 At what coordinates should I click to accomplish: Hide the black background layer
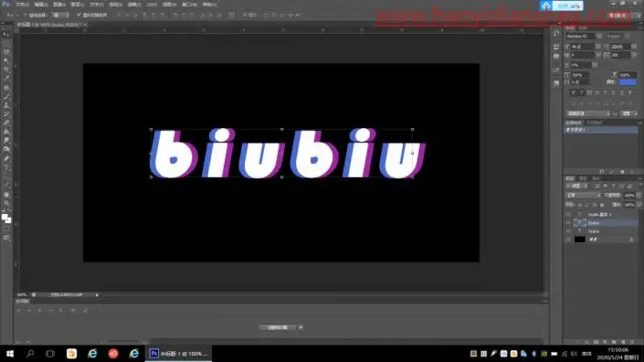[x=568, y=240]
